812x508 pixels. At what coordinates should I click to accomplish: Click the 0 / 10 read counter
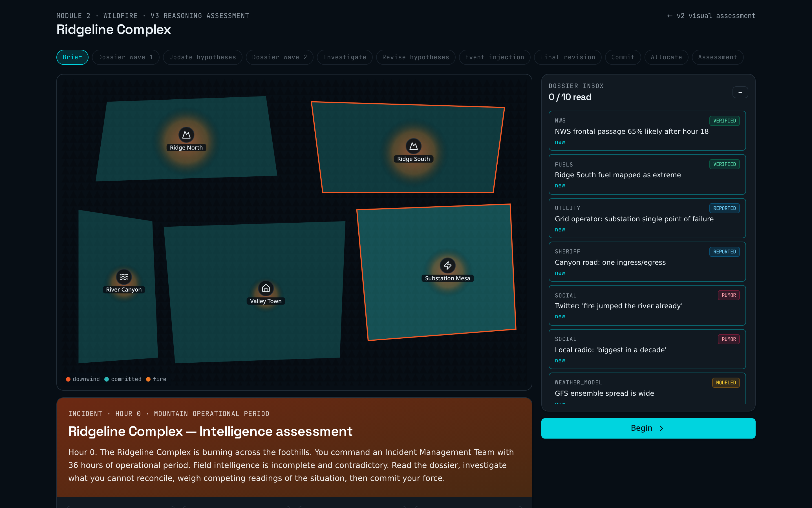coord(570,97)
